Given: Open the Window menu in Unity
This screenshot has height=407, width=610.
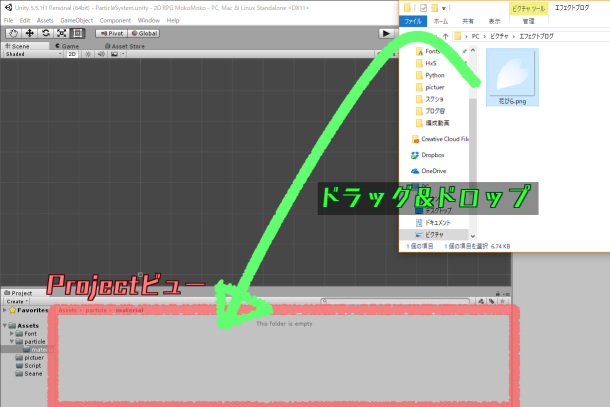Looking at the screenshot, I should 149,20.
